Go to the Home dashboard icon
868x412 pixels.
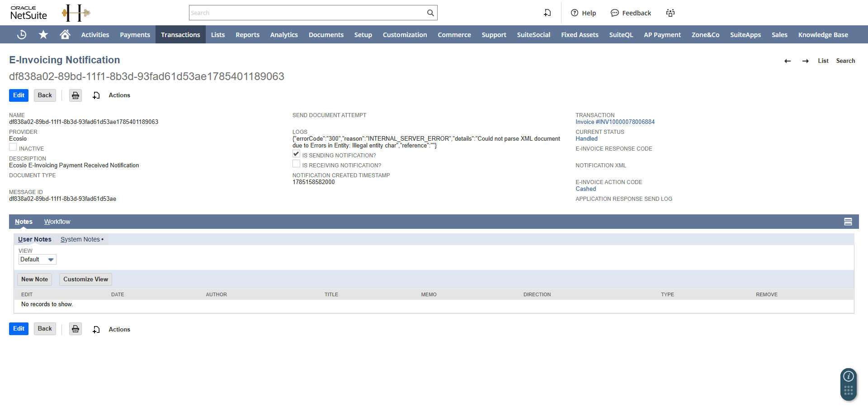tap(65, 34)
